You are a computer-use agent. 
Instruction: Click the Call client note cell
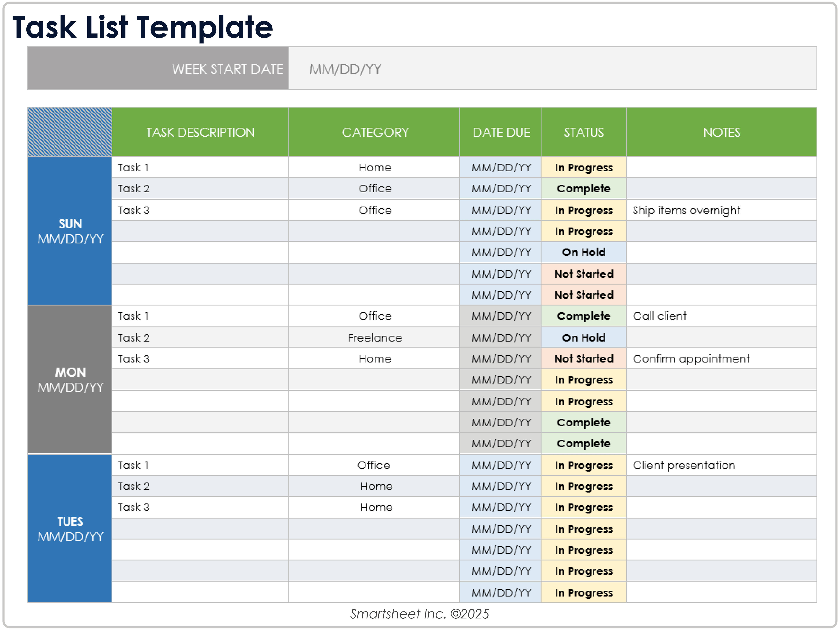click(659, 316)
